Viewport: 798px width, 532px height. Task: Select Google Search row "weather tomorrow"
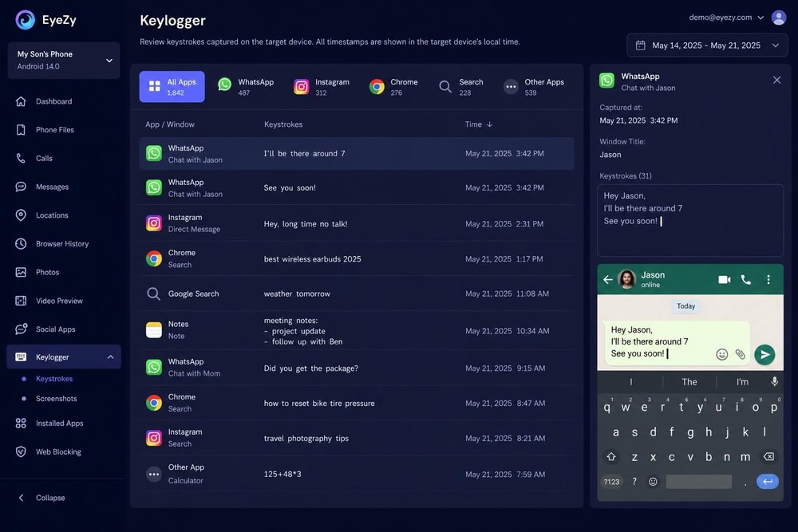point(356,294)
